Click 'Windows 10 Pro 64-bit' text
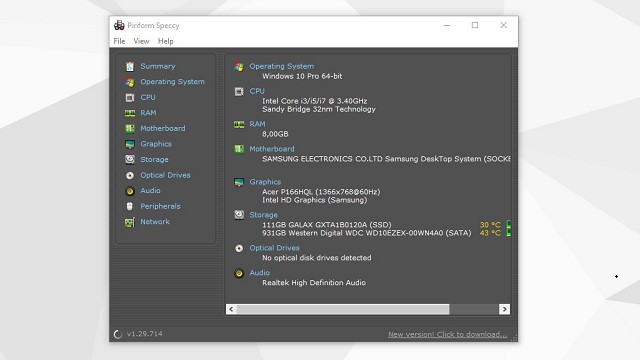640x360 pixels. pos(302,76)
